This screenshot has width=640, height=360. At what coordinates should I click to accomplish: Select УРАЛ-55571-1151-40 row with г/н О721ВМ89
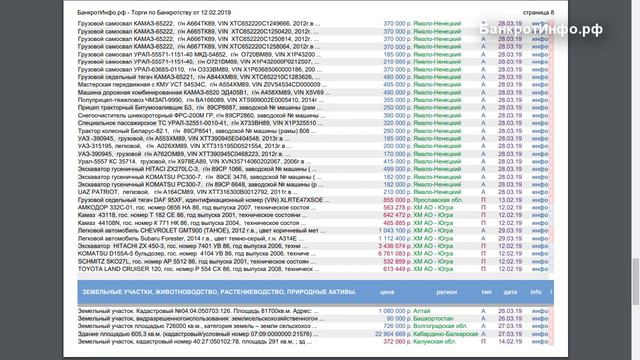click(198, 62)
